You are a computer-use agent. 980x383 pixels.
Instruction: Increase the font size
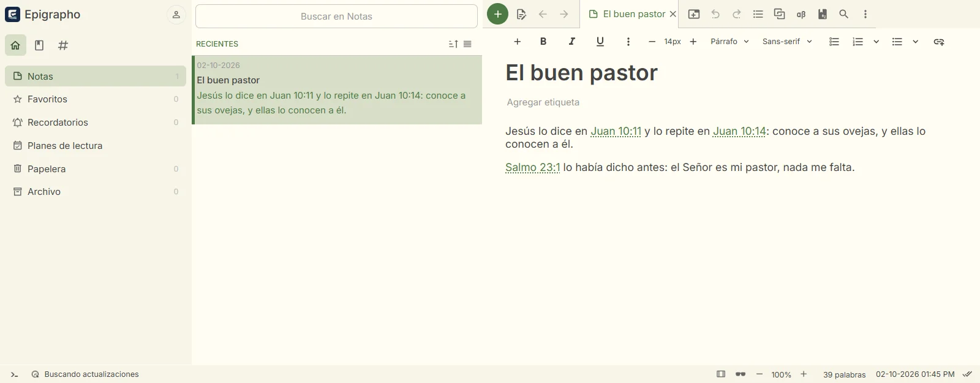click(693, 42)
